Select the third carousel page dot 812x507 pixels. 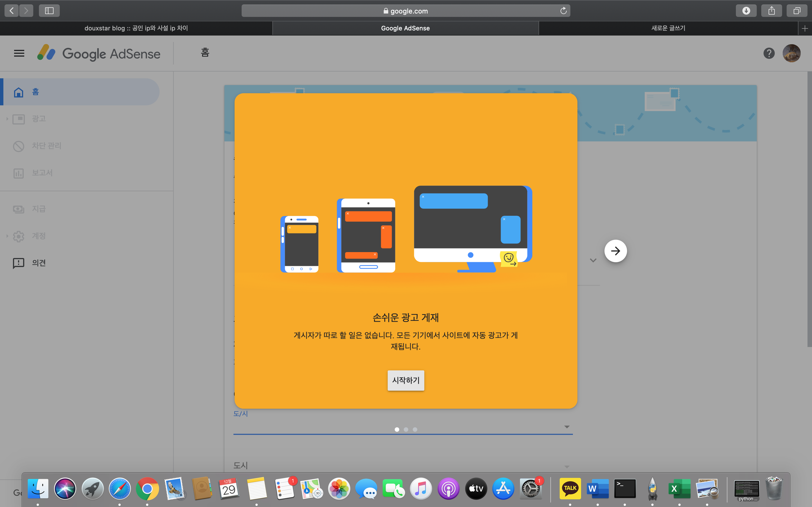415,430
